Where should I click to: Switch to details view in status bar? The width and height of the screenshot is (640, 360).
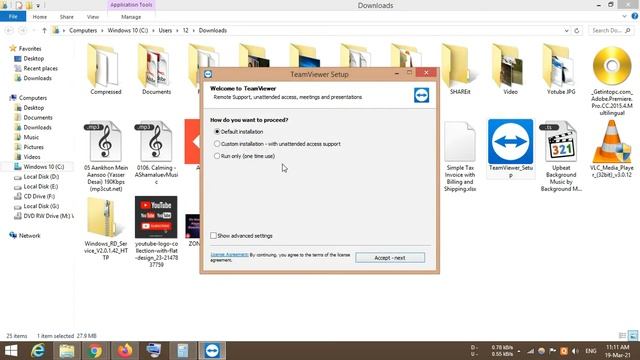pyautogui.click(x=622, y=336)
